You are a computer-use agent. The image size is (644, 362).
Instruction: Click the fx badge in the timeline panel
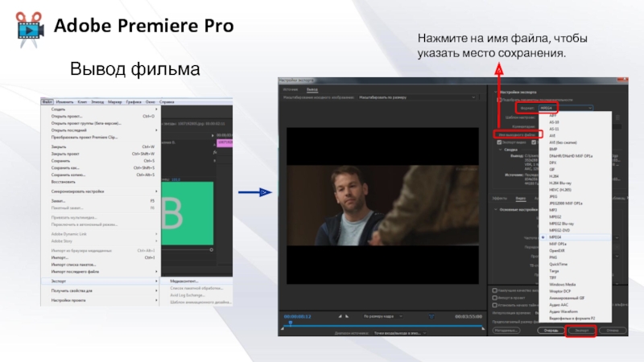pos(214,152)
